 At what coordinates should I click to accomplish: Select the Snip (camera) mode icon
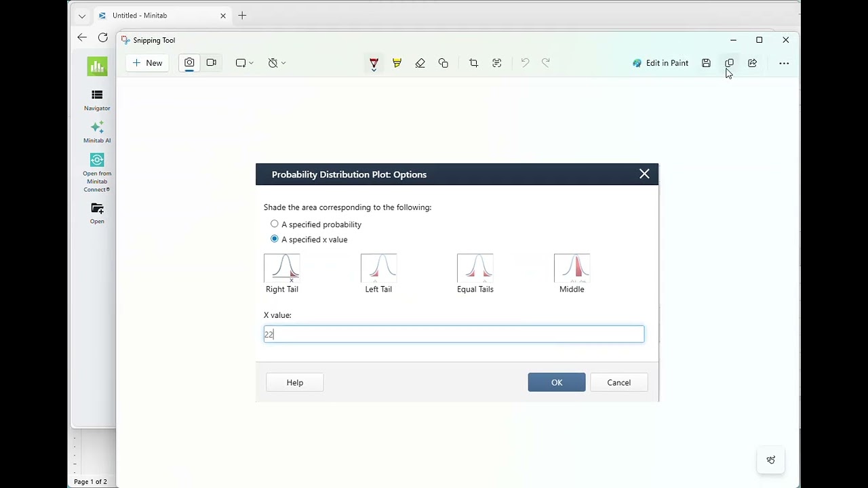[x=189, y=63]
